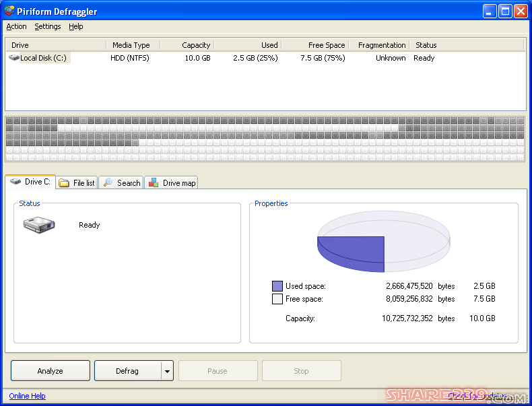The height and width of the screenshot is (406, 532).
Task: Open the Settings menu
Action: click(x=48, y=26)
